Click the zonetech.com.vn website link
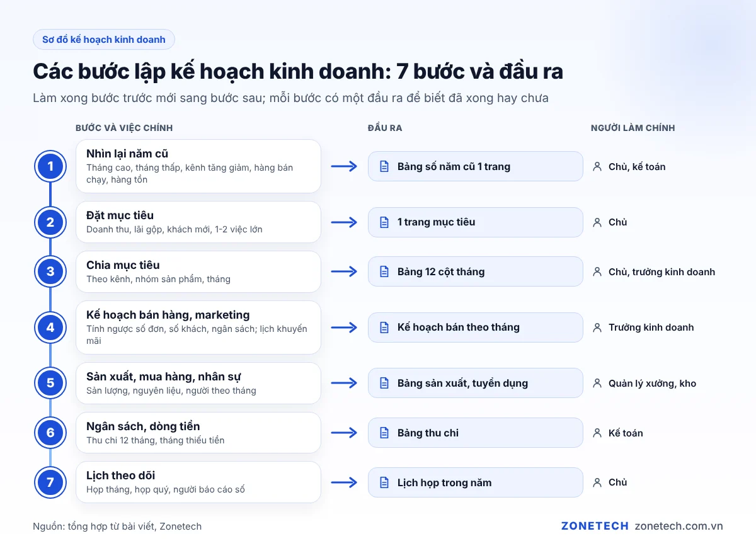 679,526
